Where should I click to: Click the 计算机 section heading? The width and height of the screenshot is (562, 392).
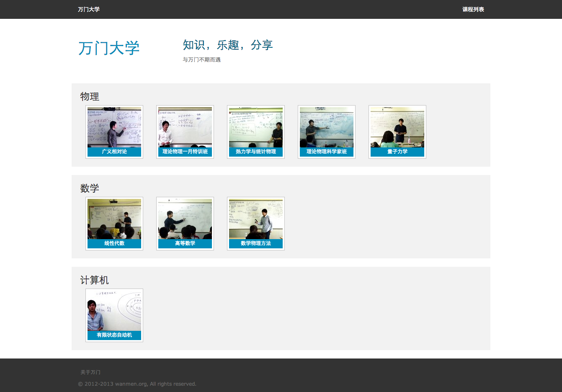94,280
